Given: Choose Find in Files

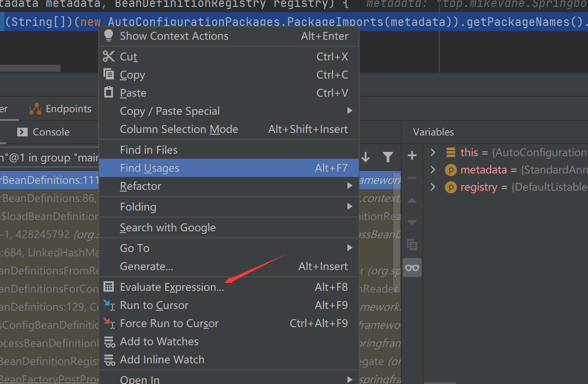Looking at the screenshot, I should tap(229, 150).
